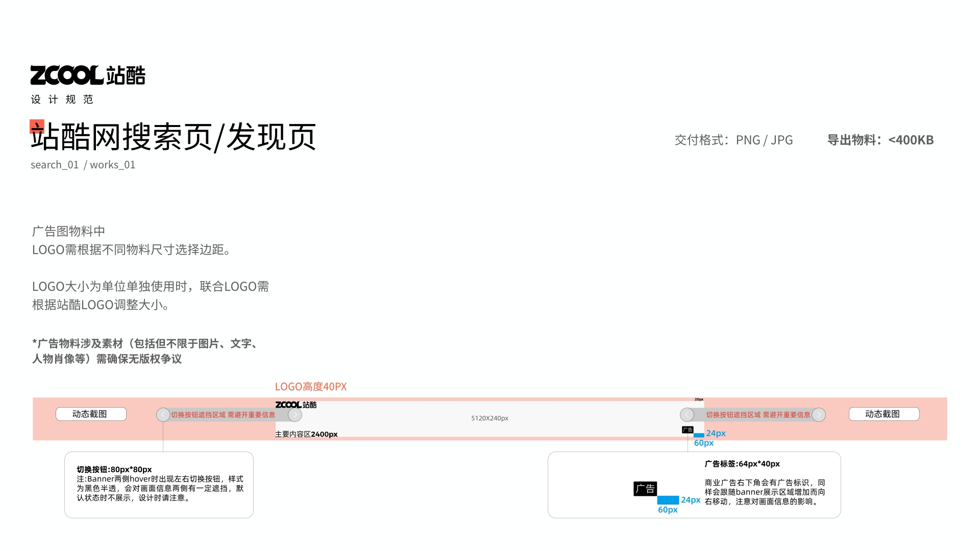The width and height of the screenshot is (980, 551).
Task: Click the line 人物肖像等）需确保无版权争议
Action: coord(107,359)
